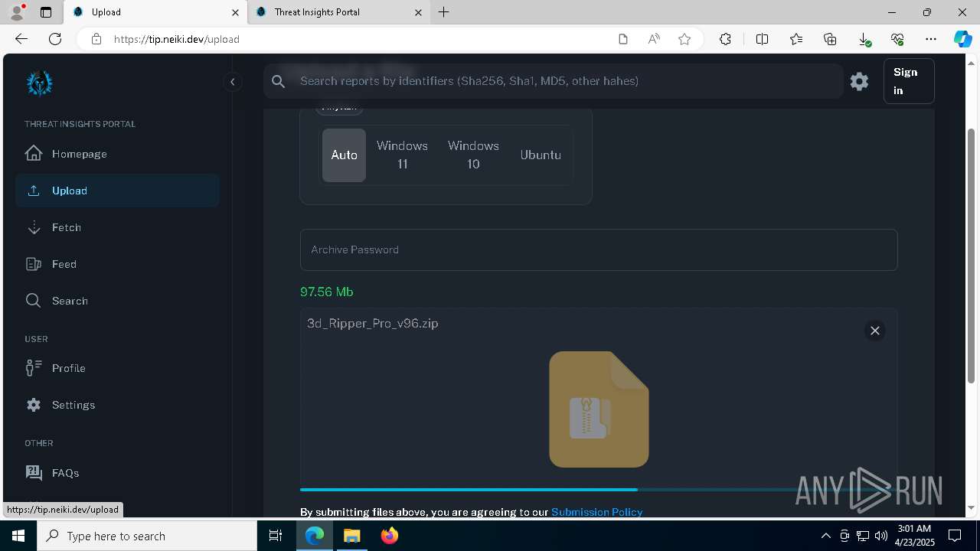The height and width of the screenshot is (551, 980).
Task: Open the Profile page
Action: (117, 368)
